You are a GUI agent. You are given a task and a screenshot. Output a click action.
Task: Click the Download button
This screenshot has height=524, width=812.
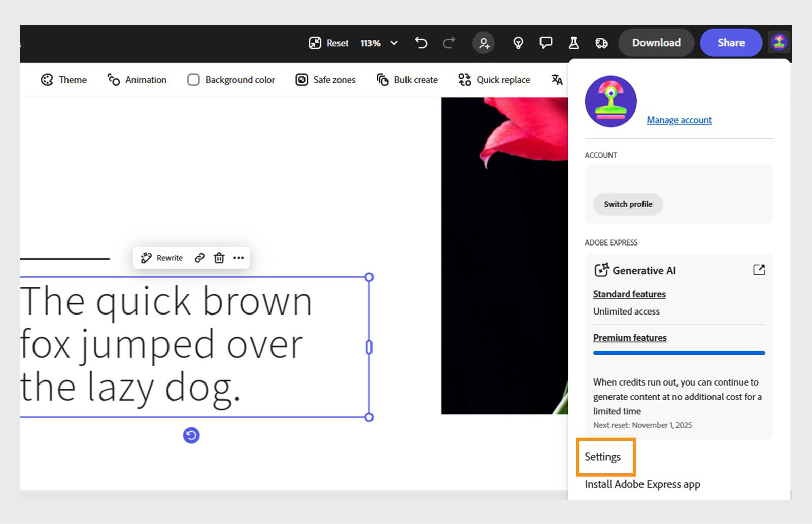tap(656, 43)
